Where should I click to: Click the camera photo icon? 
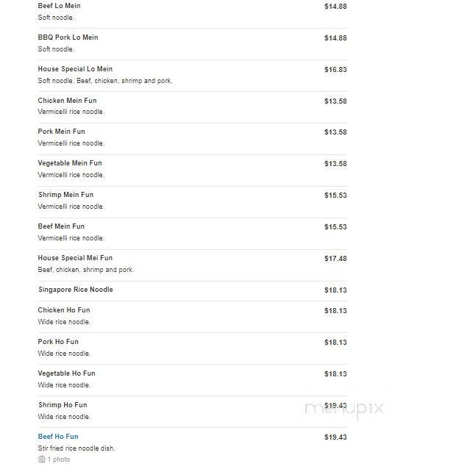coord(42,459)
